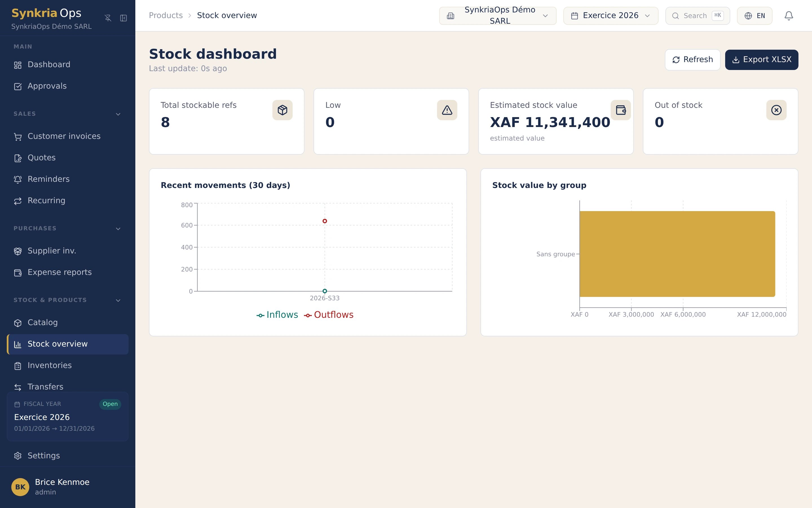Click the XAF 11,341,400 value
The image size is (812, 508).
550,122
